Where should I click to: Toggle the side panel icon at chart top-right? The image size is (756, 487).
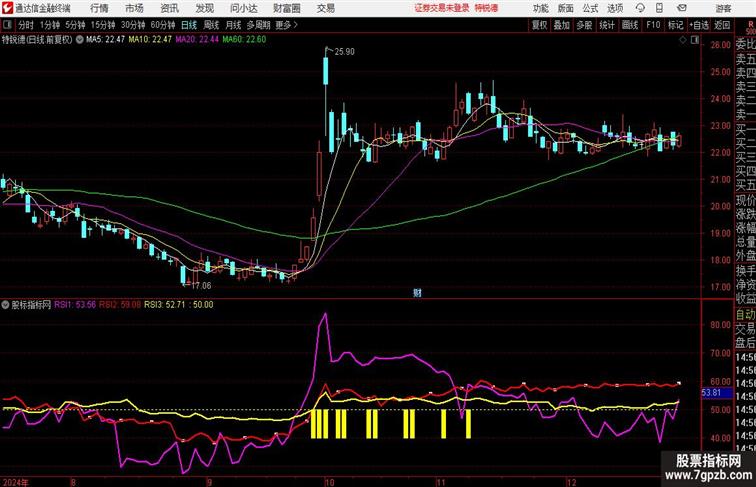[x=695, y=40]
